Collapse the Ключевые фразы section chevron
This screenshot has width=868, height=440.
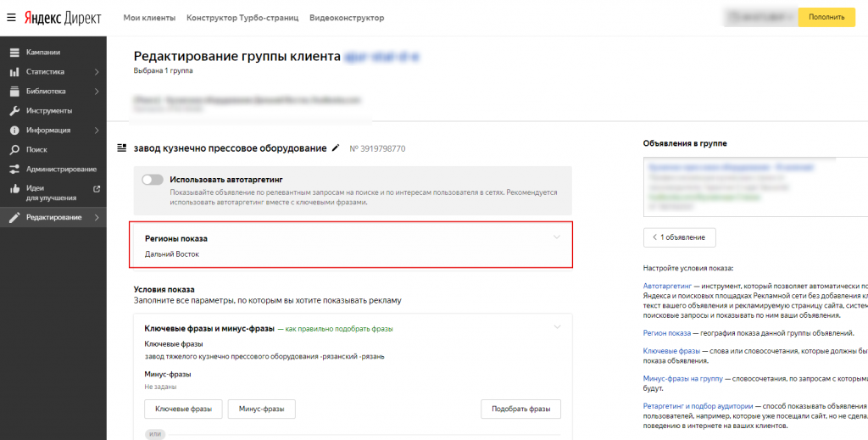[557, 327]
